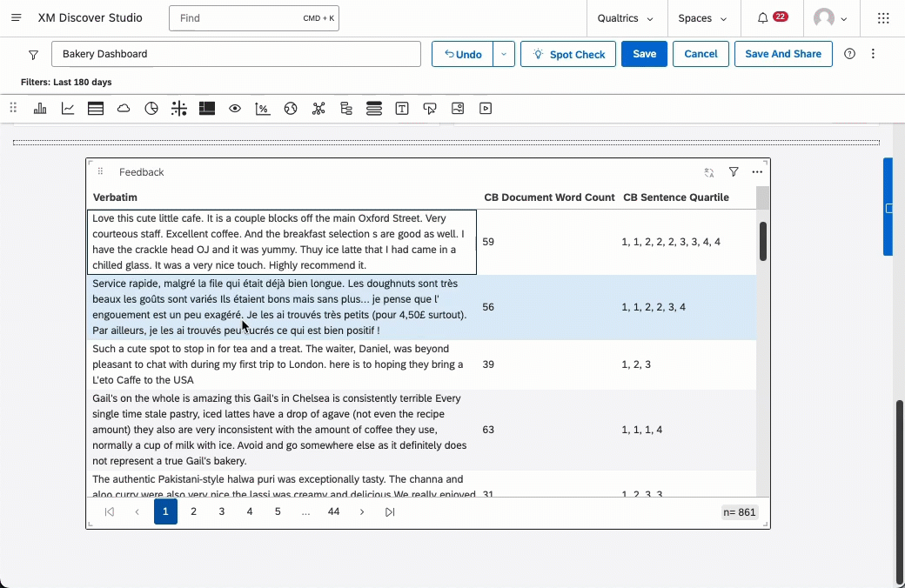Open the Feedback widget's more options menu
This screenshot has width=905, height=588.
pos(757,171)
